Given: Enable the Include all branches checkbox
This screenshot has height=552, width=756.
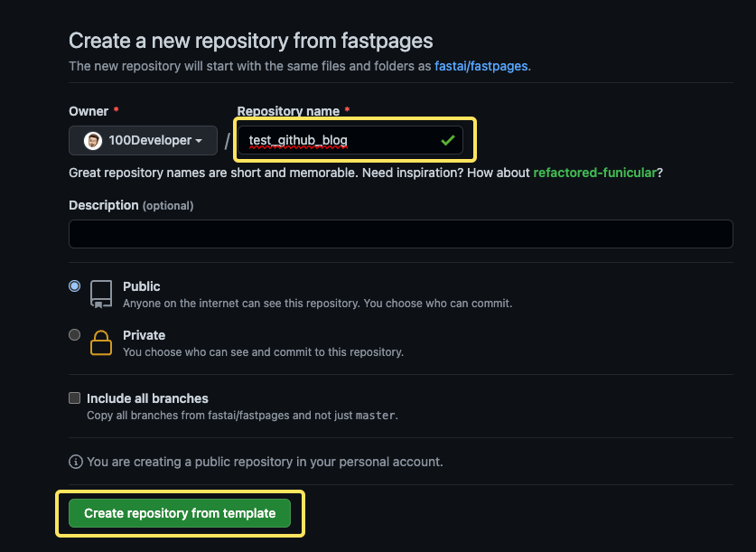Looking at the screenshot, I should [74, 398].
